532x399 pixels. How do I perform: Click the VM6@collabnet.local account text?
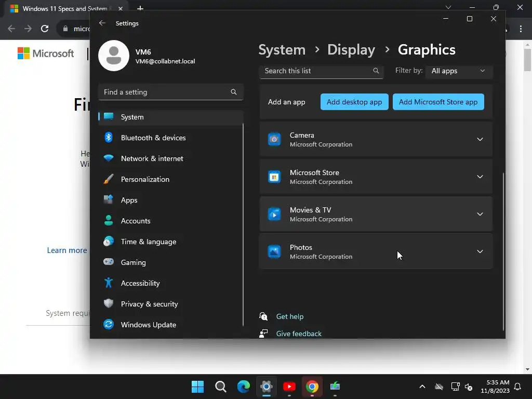tap(165, 61)
